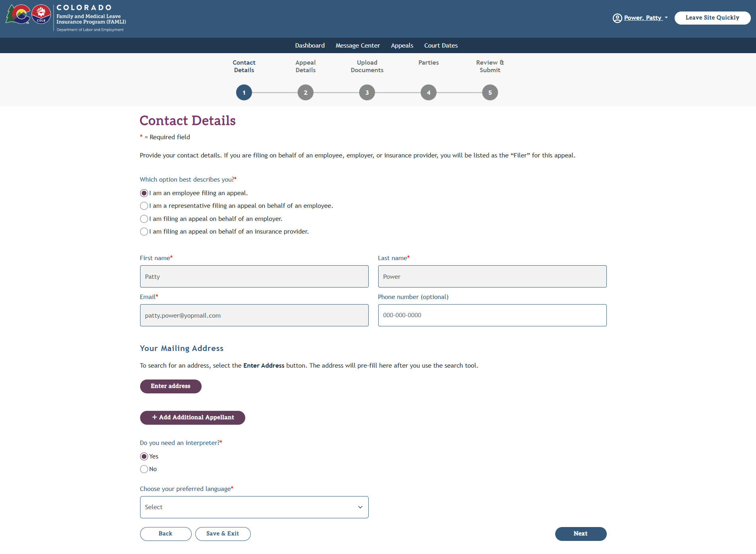756x554 pixels.
Task: Click the Last name field
Action: (492, 276)
